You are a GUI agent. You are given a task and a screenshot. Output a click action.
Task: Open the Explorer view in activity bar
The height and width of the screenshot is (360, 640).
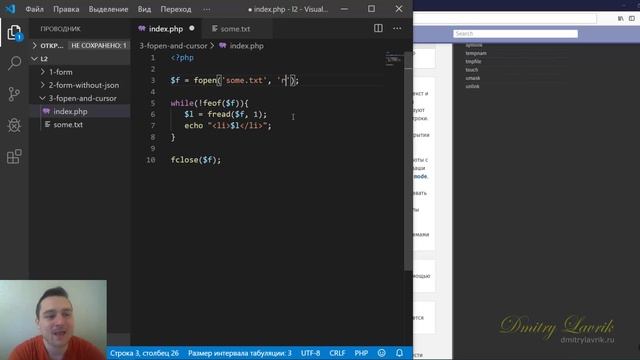pyautogui.click(x=14, y=33)
